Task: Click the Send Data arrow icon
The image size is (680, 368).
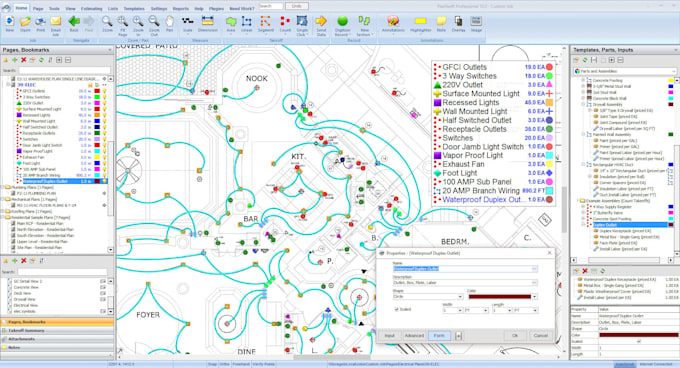Action: 321,21
